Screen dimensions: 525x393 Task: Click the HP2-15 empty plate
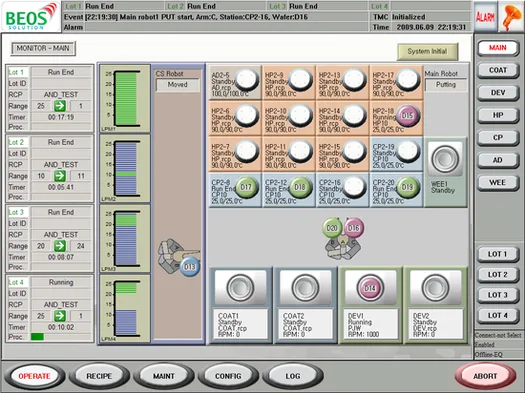[354, 151]
